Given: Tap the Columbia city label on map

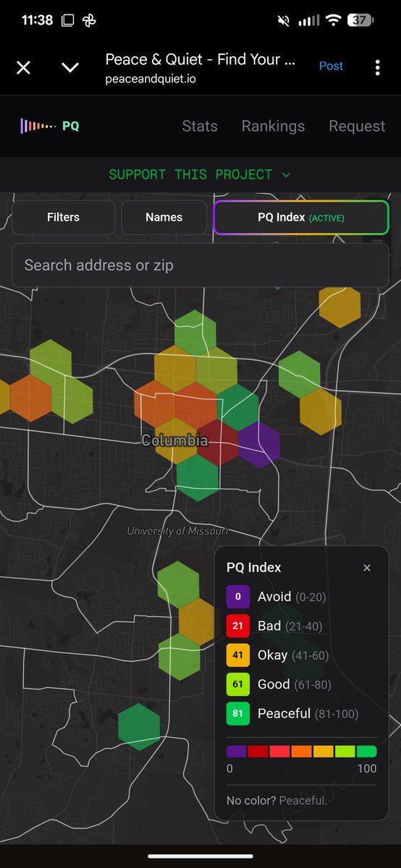Looking at the screenshot, I should point(174,441).
